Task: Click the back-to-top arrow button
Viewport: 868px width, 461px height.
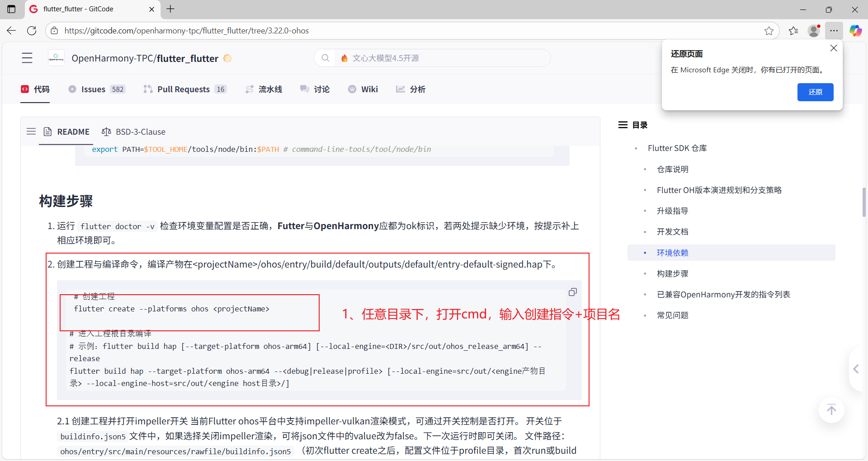Action: coord(831,410)
